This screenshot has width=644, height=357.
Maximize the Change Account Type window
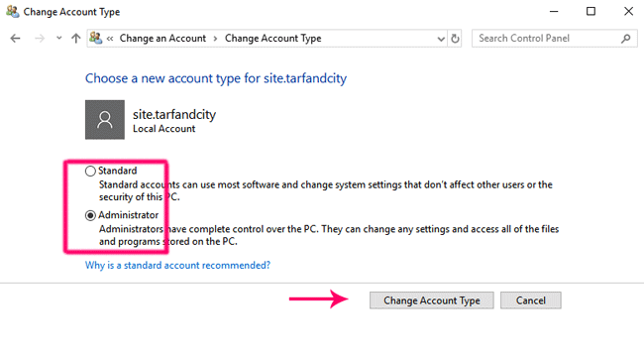(x=590, y=12)
